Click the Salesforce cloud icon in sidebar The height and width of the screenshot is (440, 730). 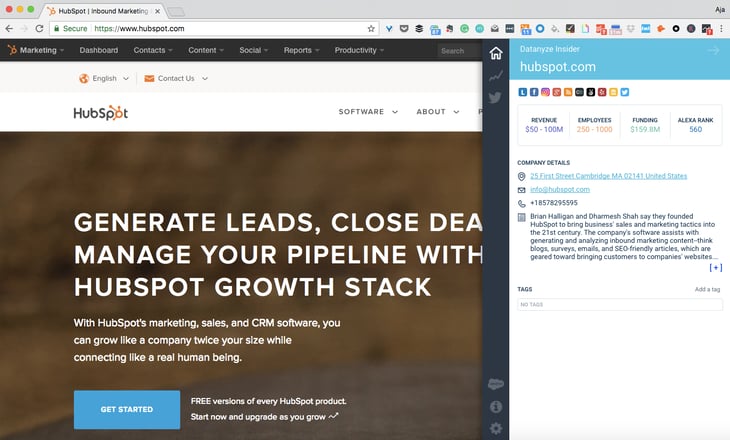click(x=496, y=384)
